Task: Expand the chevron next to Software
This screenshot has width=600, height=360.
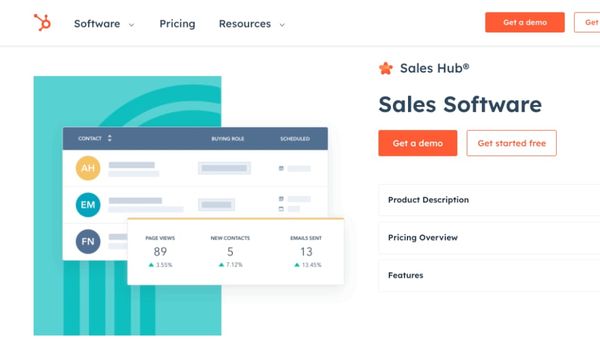Action: [x=131, y=25]
